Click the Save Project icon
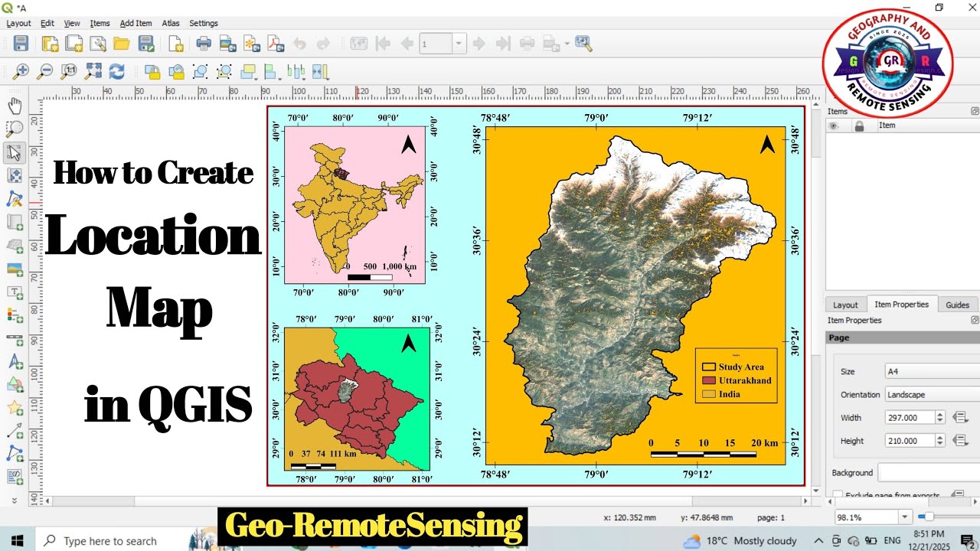The width and height of the screenshot is (980, 551). click(x=21, y=44)
